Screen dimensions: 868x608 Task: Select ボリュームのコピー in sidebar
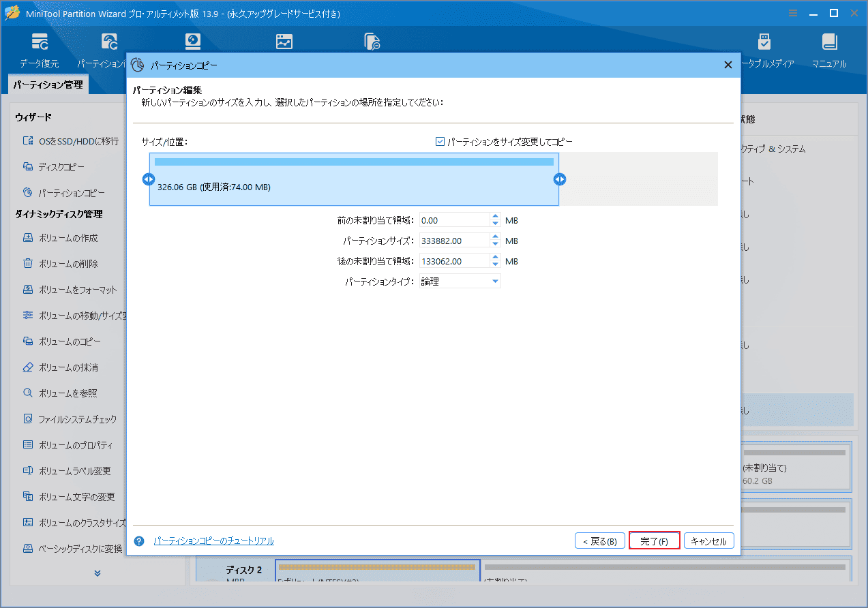coord(62,341)
